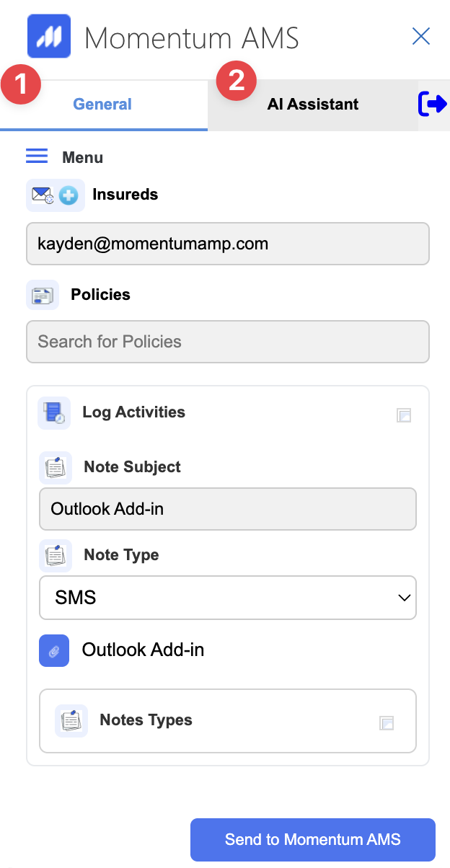Add a new insured with plus icon
450x868 pixels.
[x=69, y=195]
